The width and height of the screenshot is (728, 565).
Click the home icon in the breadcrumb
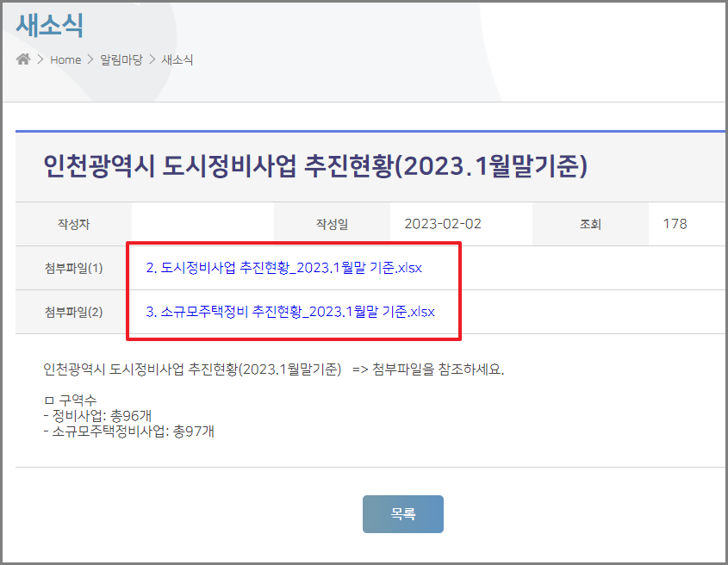pyautogui.click(x=24, y=59)
